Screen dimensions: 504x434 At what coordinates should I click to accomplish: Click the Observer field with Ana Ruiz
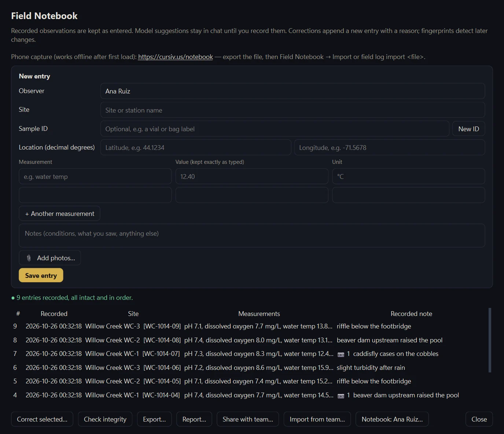pyautogui.click(x=293, y=91)
